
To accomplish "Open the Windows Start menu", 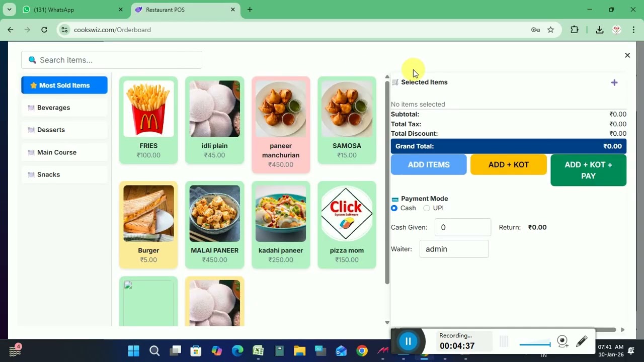I will (x=133, y=351).
